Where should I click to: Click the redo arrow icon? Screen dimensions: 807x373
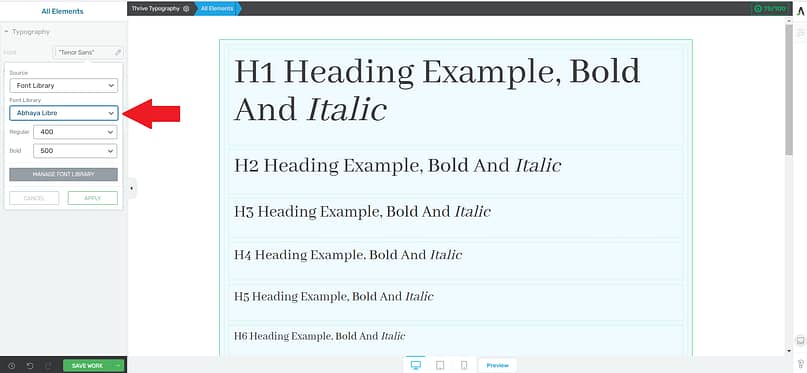[x=48, y=366]
